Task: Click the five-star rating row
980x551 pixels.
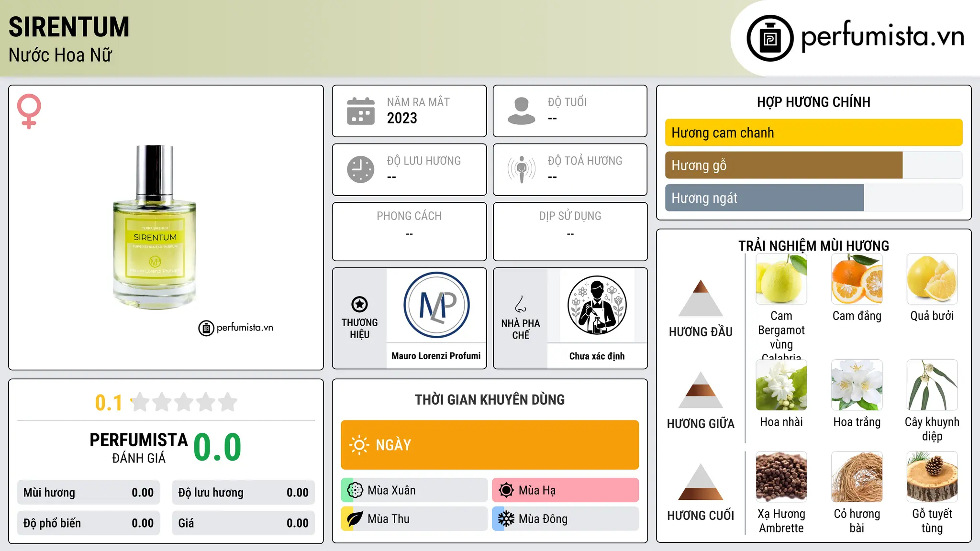Action: (184, 402)
